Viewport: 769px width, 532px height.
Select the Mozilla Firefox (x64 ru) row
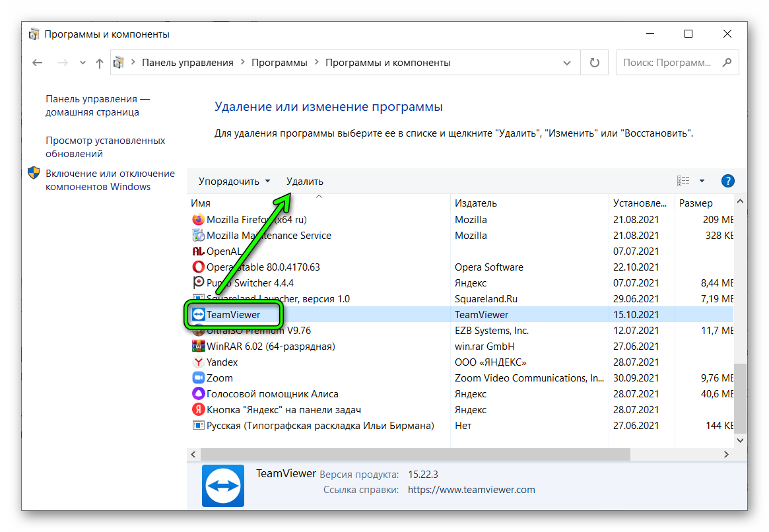pos(461,220)
